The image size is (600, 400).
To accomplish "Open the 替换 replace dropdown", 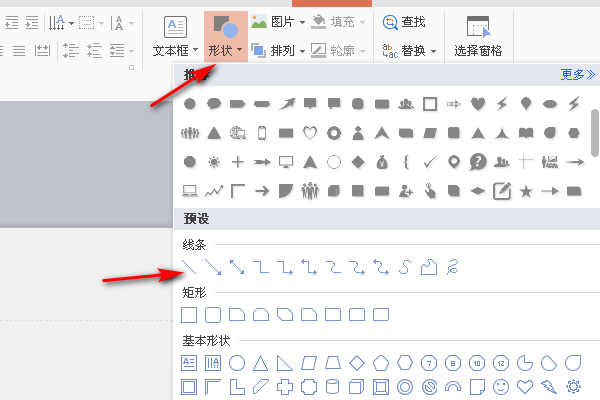I will coord(409,51).
